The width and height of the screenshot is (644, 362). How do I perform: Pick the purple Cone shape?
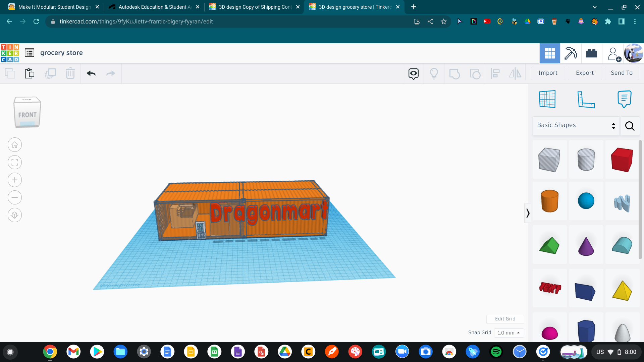[586, 246]
